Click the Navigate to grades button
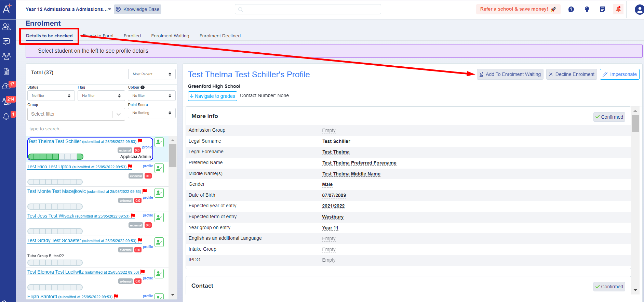The image size is (644, 302). pos(213,96)
